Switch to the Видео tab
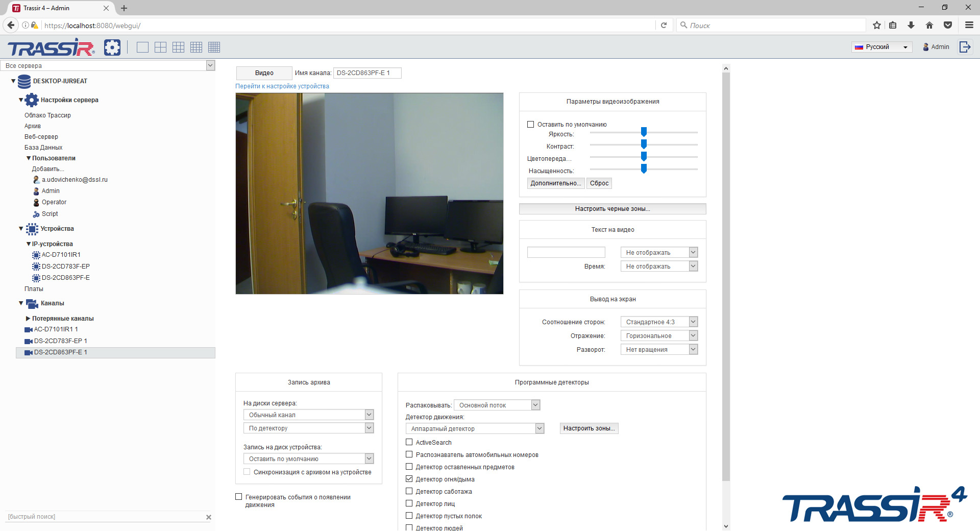980x531 pixels. (264, 73)
